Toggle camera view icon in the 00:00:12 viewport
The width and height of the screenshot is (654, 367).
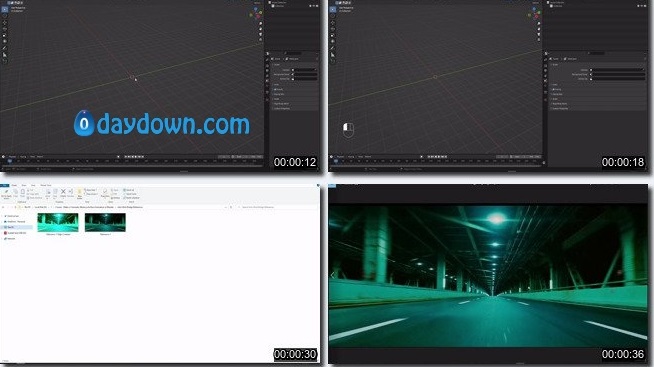pos(261,34)
